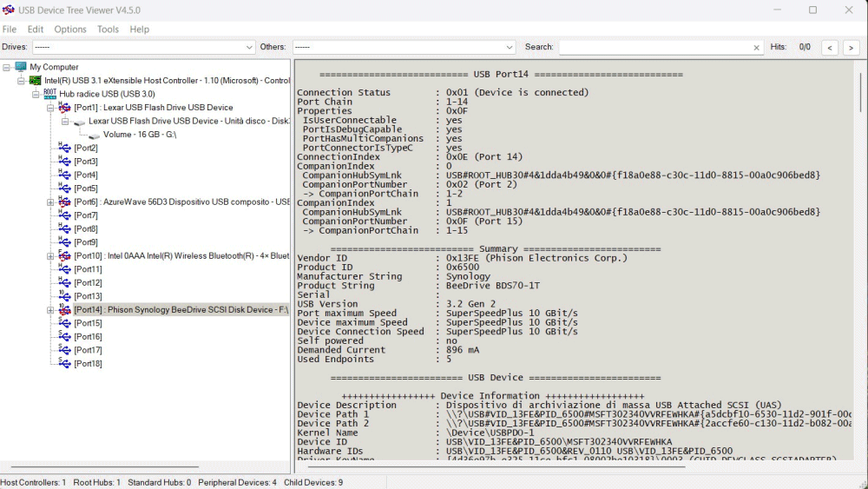Click the Host Controllers: 1 status entry
This screenshot has height=489, width=868.
click(33, 482)
